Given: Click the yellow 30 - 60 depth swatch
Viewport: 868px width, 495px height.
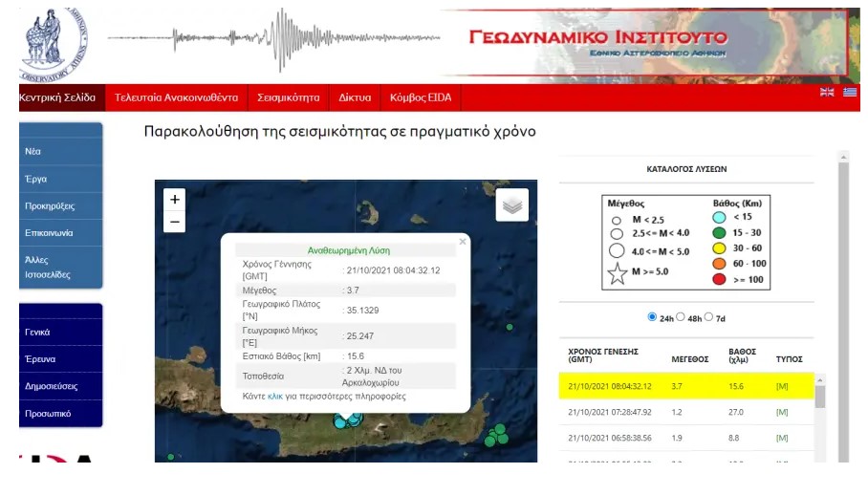Looking at the screenshot, I should (x=719, y=248).
